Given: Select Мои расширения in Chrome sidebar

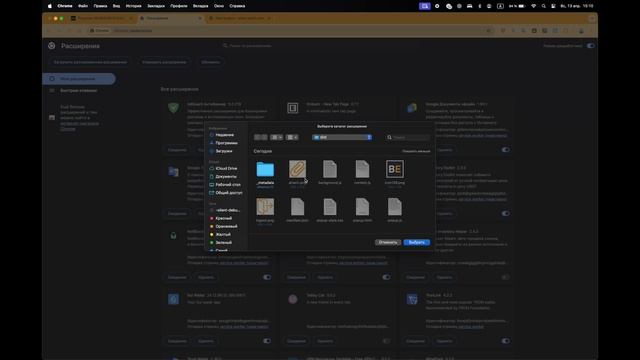Looking at the screenshot, I should tap(79, 79).
